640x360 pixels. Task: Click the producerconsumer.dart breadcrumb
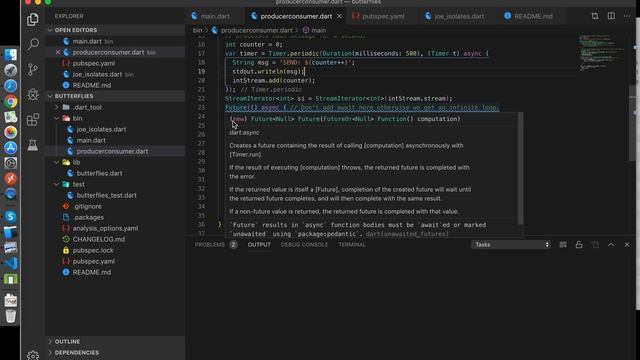[x=256, y=30]
